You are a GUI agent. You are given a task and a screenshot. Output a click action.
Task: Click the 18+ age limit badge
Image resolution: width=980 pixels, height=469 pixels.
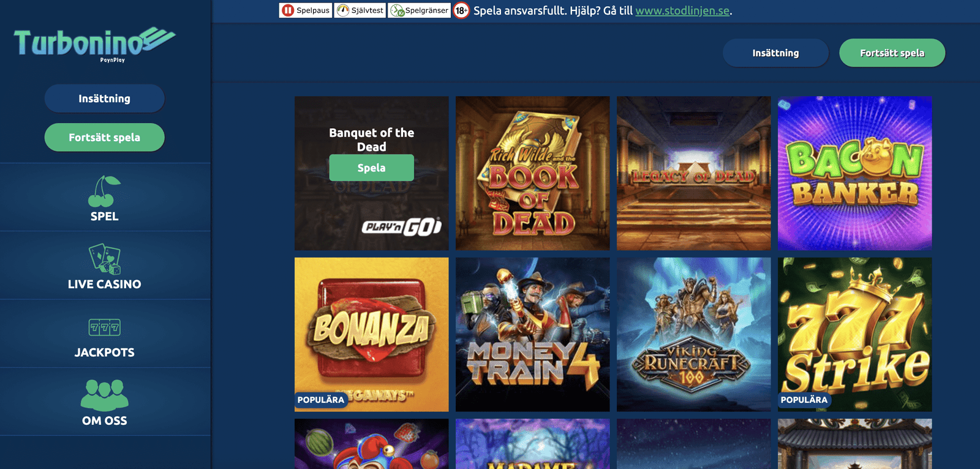[461, 10]
